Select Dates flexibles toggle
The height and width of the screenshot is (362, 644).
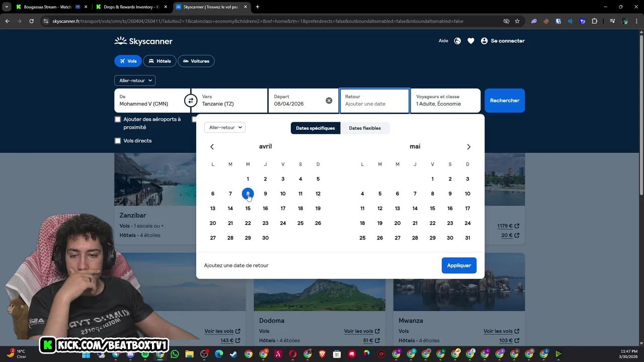pyautogui.click(x=365, y=128)
